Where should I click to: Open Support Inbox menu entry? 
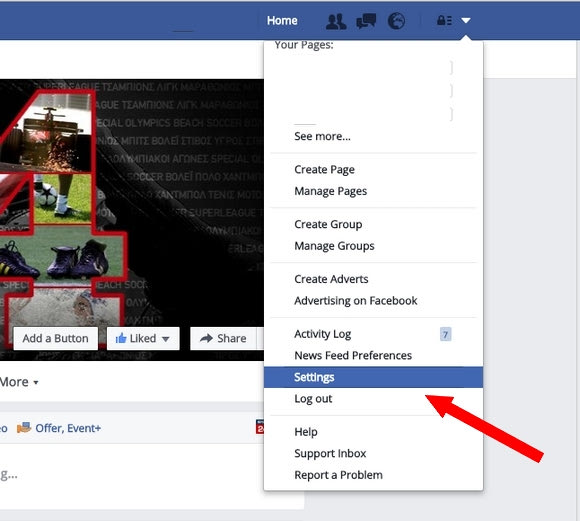[x=330, y=453]
